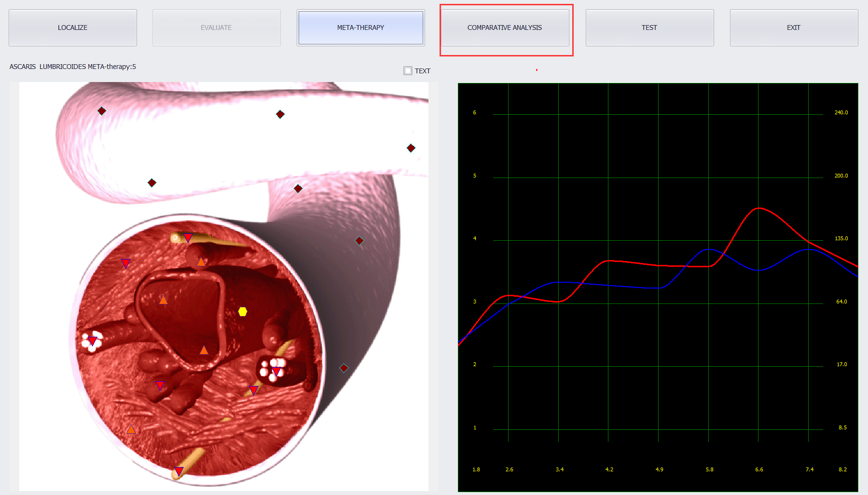Click the left-axis level 2 label
Screen dimensions: 868x495
[475, 364]
